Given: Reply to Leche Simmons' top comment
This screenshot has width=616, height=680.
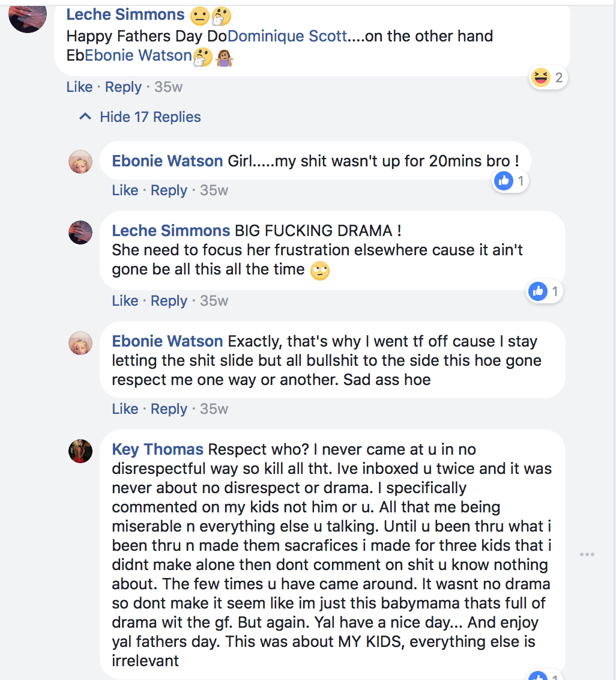Looking at the screenshot, I should [123, 88].
